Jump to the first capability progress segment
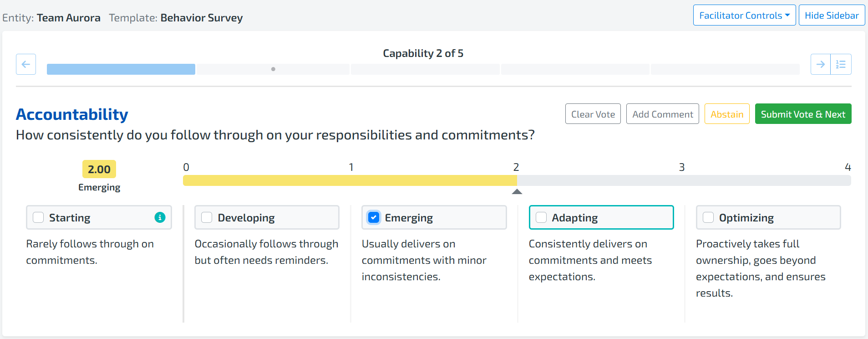Screen dimensions: 868x339 [x=121, y=69]
